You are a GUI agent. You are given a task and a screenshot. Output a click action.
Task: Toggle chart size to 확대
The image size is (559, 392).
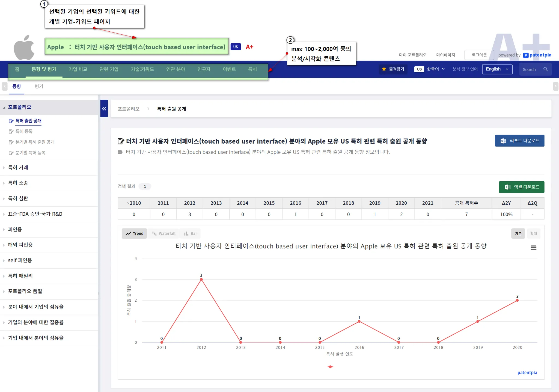pyautogui.click(x=533, y=233)
